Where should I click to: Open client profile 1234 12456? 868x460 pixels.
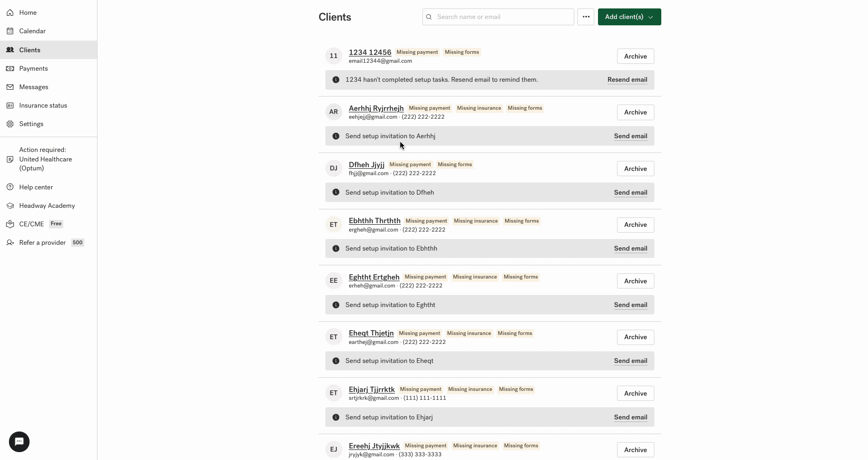pos(370,52)
